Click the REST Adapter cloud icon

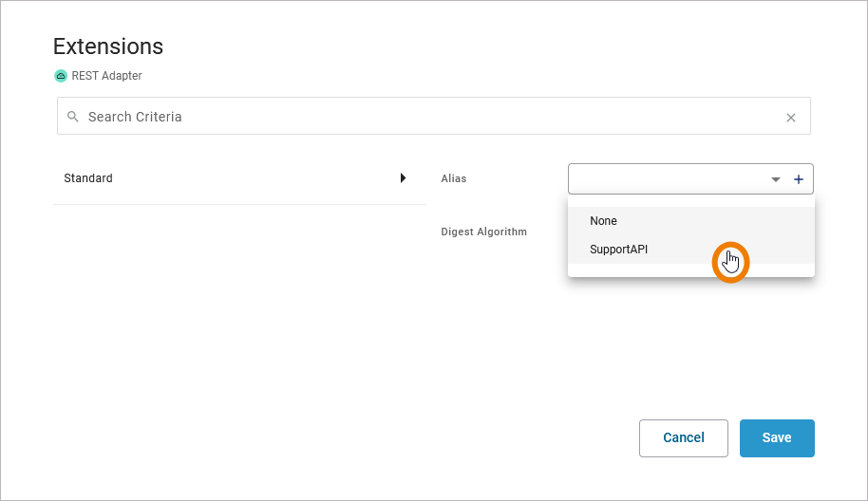point(61,76)
